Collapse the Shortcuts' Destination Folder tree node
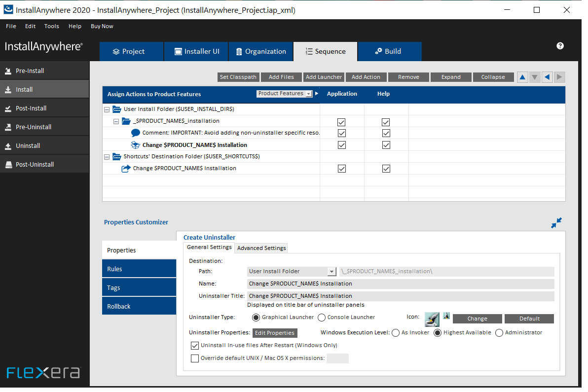The width and height of the screenshot is (588, 392). pos(107,157)
